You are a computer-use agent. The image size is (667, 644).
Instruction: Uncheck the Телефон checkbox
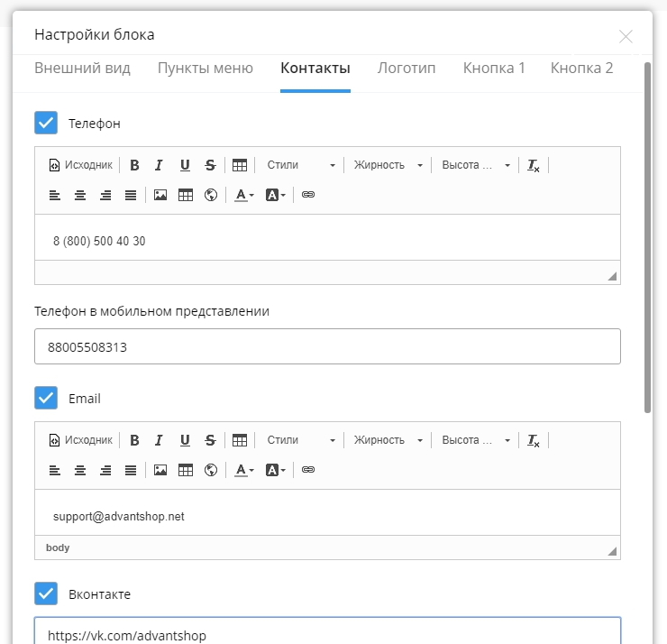pos(46,123)
